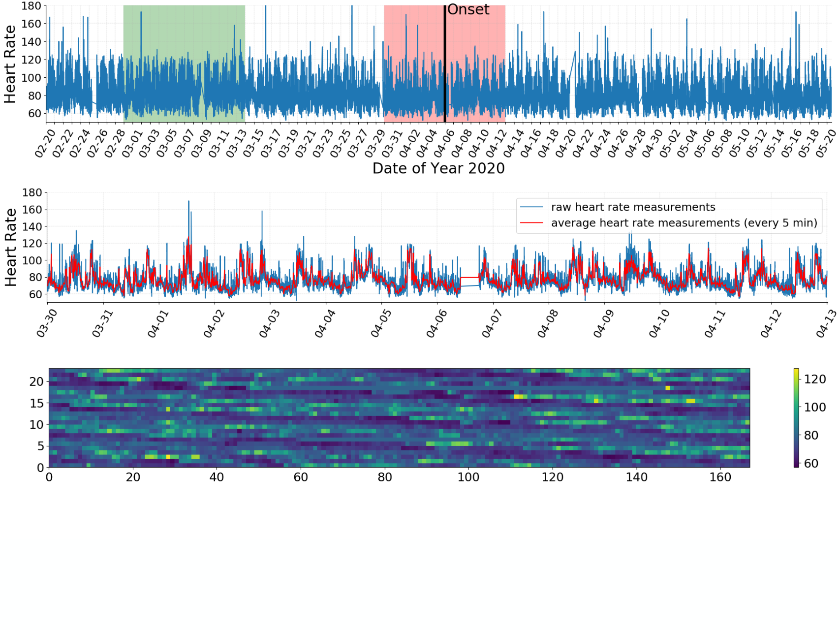Image resolution: width=840 pixels, height=630 pixels.
Task: Click the "Onset" label in top chart
Action: [468, 9]
